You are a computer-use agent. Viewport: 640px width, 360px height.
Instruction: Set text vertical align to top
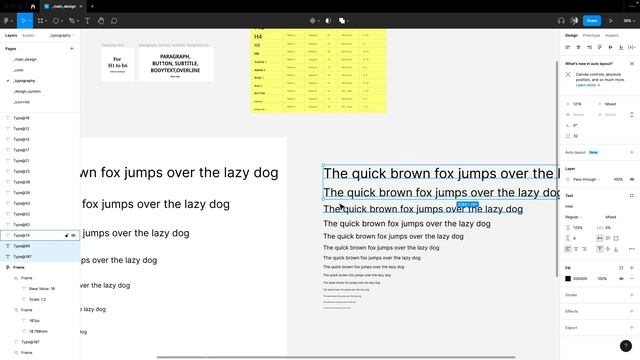tap(600, 249)
